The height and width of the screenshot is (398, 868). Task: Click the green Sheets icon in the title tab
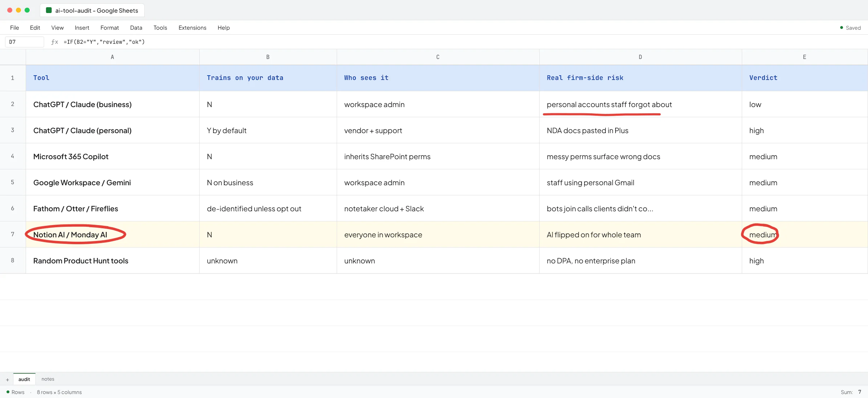coord(49,10)
